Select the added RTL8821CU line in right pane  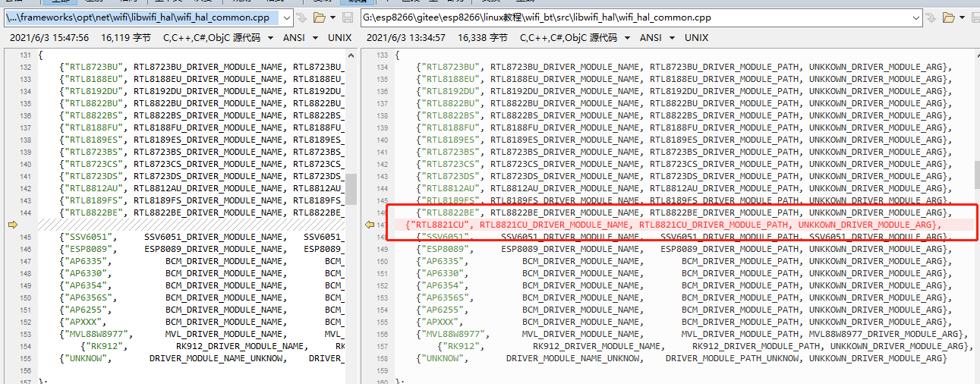pyautogui.click(x=673, y=225)
